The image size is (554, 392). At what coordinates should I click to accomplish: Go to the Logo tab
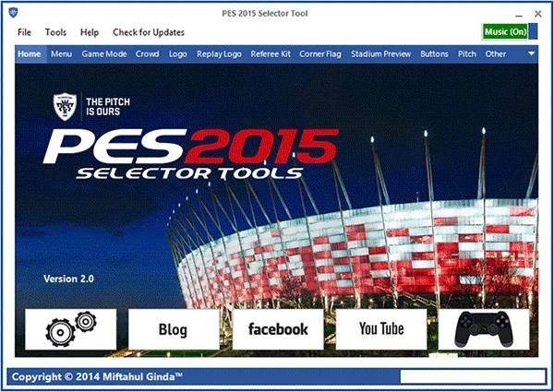coord(177,54)
